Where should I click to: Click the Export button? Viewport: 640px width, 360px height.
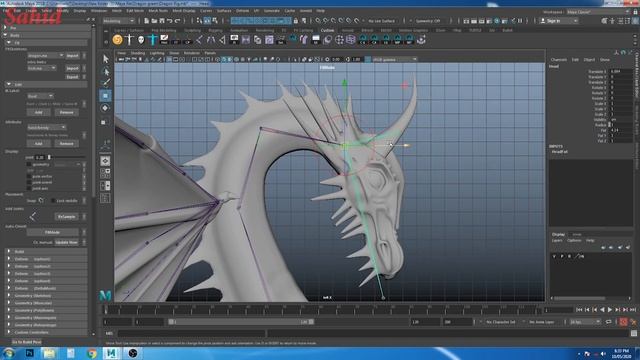[72, 77]
